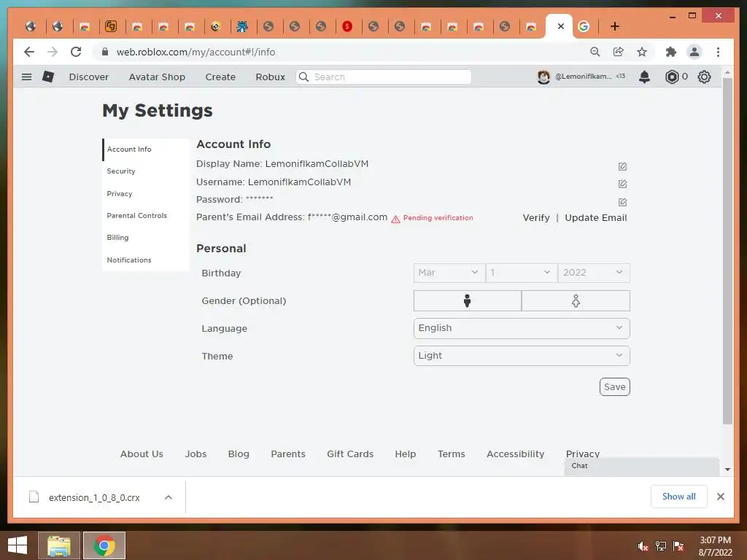Click the browser address bar URL
Screen dimensions: 747x560
pyautogui.click(x=196, y=52)
